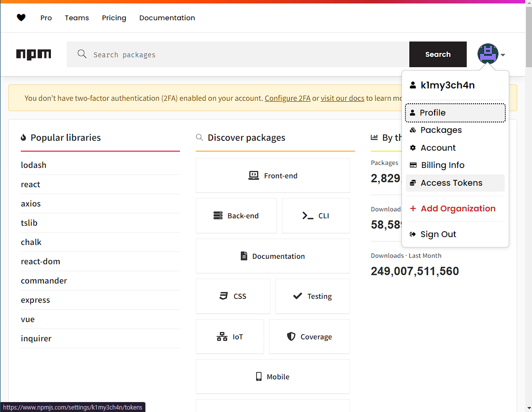This screenshot has width=532, height=412.
Task: Open the chalk library link
Action: [x=31, y=243]
